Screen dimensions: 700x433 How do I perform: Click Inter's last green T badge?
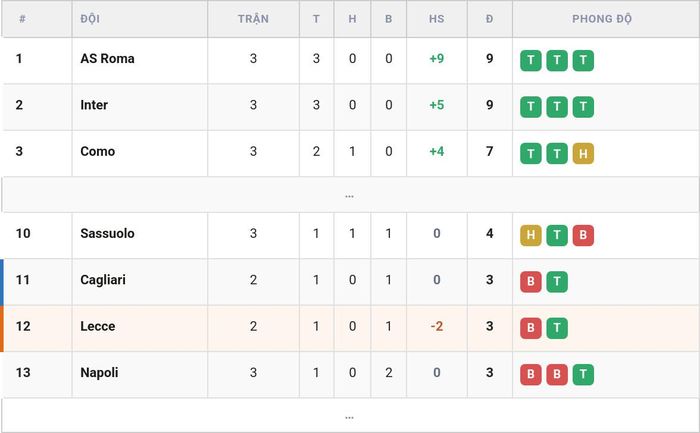[583, 107]
